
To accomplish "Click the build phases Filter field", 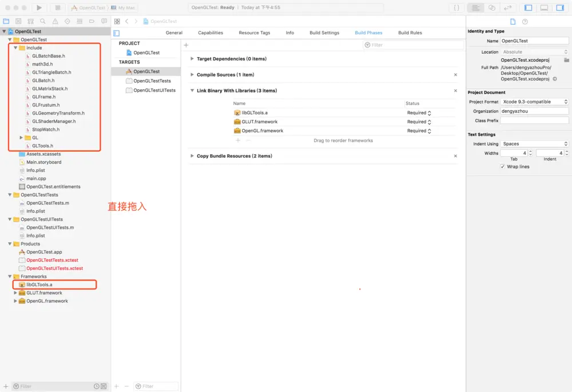I will pyautogui.click(x=414, y=45).
